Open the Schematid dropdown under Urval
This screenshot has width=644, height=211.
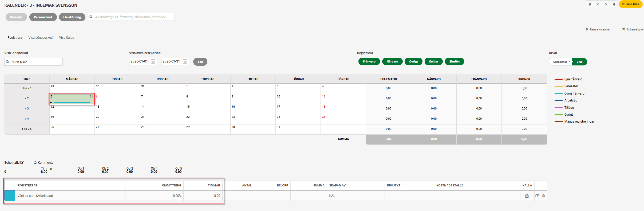[561, 62]
